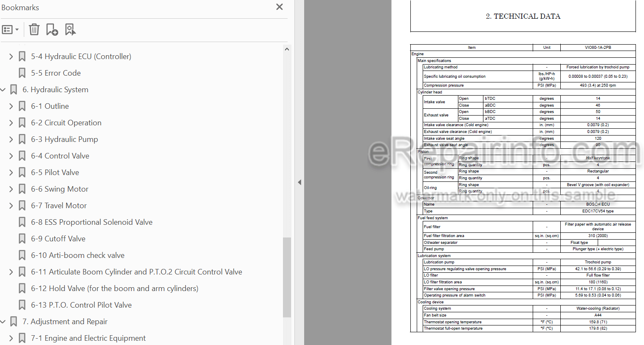Click bookmark icon beside 6-10 Arti-boom check valve
644x345 pixels.
coord(22,255)
